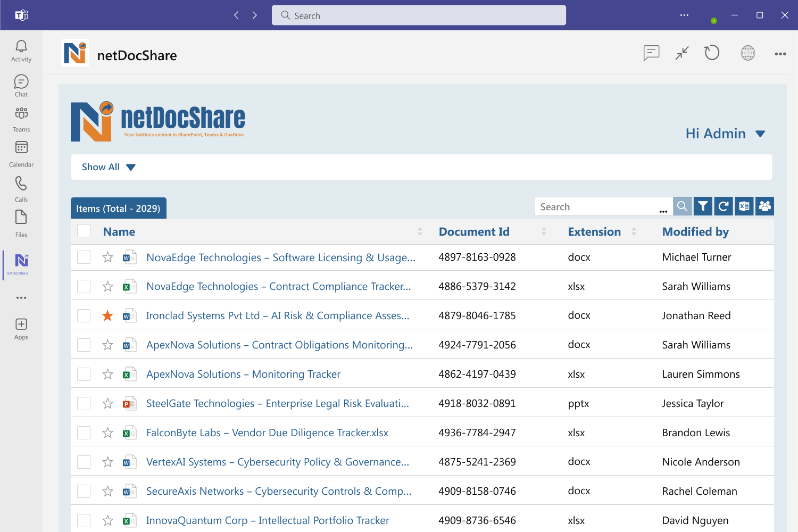798x532 pixels.
Task: Open the more options ellipsis in title bar
Action: 684,15
